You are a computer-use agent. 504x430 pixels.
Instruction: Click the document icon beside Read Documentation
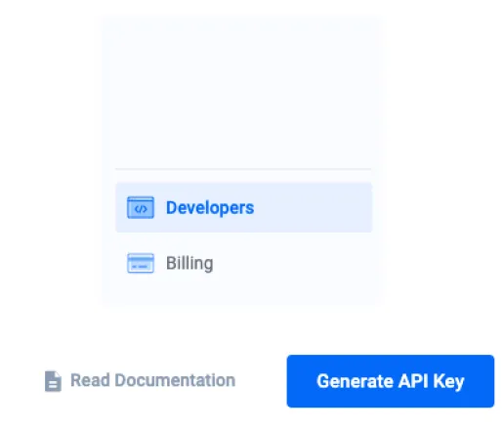point(53,381)
